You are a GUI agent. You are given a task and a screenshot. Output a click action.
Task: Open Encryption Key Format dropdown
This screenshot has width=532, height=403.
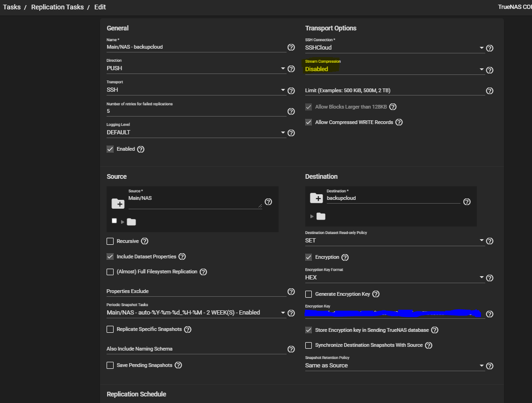click(395, 278)
